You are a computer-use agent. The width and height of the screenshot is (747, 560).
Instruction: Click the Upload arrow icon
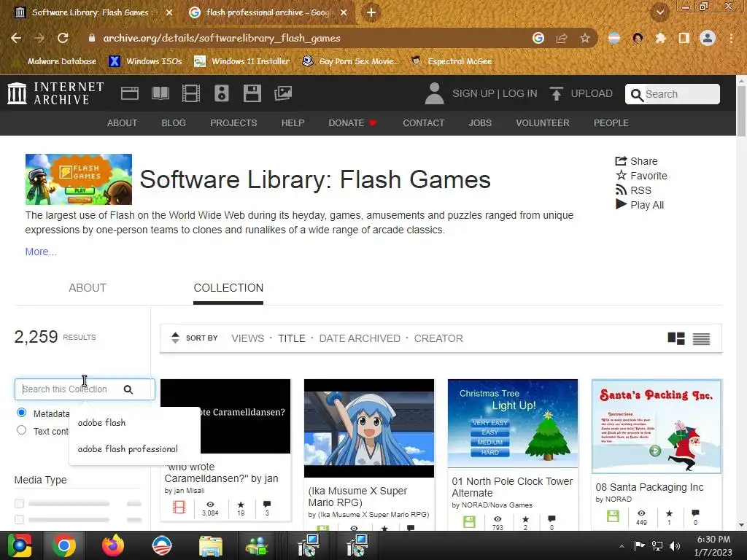556,93
